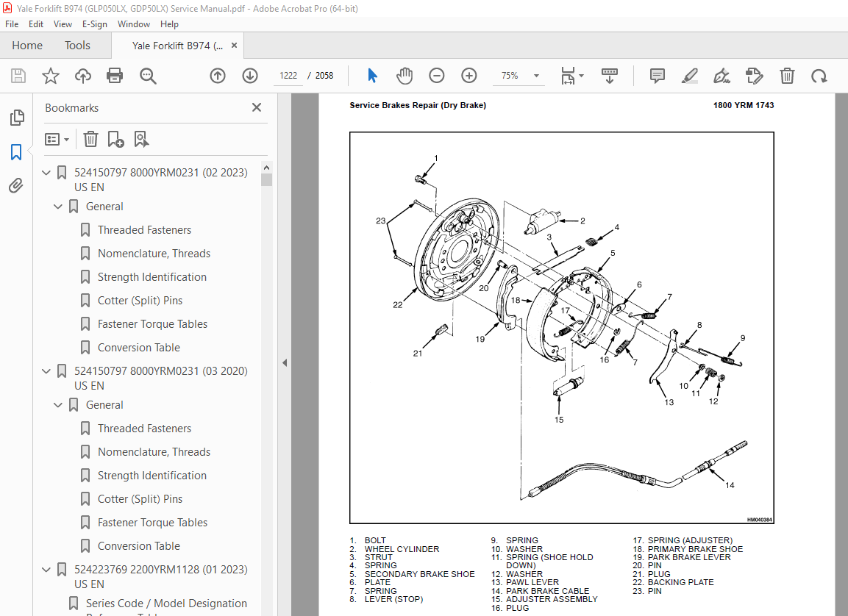The image size is (848, 616).
Task: Switch to the Home tab
Action: coord(27,46)
